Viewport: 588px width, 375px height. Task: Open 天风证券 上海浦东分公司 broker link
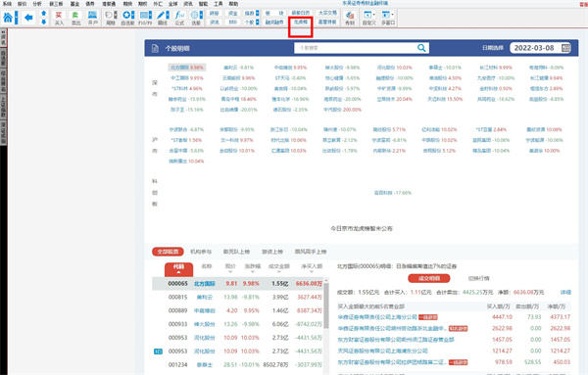tap(382, 352)
